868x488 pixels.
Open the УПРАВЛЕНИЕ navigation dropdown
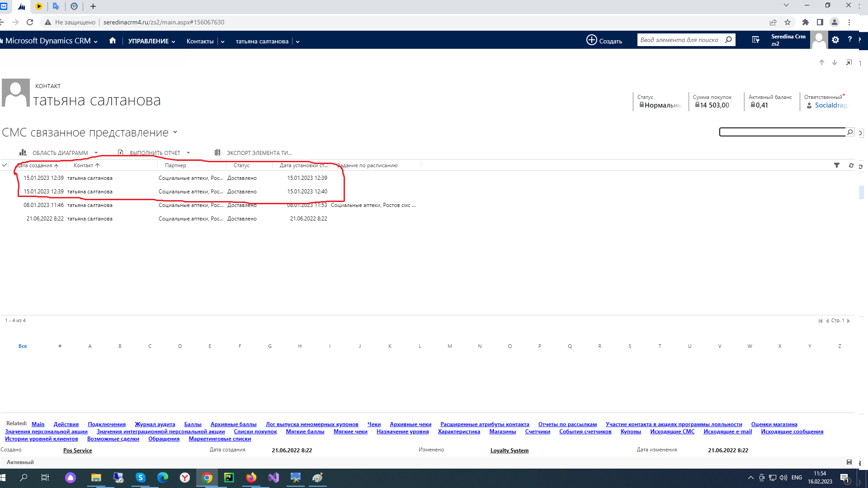(x=151, y=41)
